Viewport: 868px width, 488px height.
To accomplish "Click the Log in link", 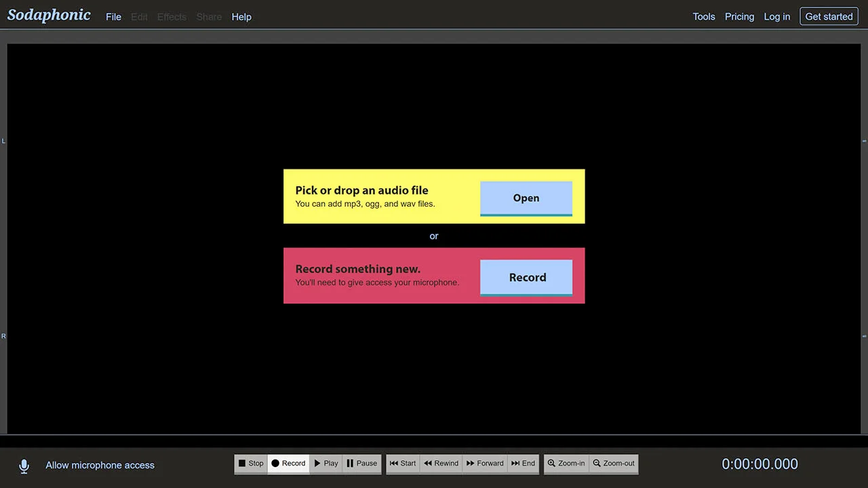I will click(x=776, y=17).
